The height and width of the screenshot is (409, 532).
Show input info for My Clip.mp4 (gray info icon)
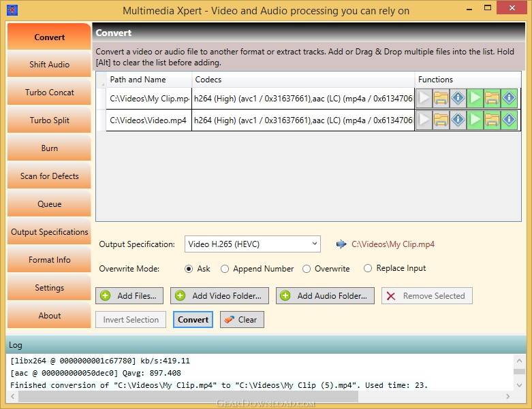pyautogui.click(x=458, y=98)
